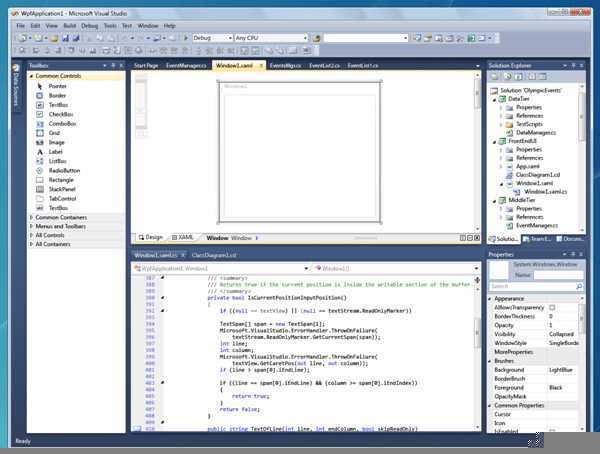The height and width of the screenshot is (454, 600).
Task: Click the Refresh icon in Solution Explorer toolbar
Action: pyautogui.click(x=507, y=77)
